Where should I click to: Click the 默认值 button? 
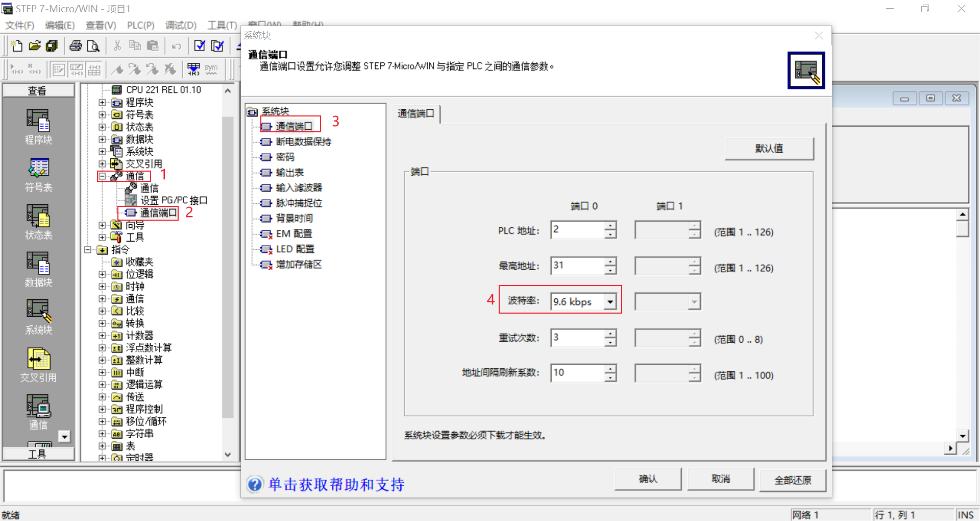(x=769, y=148)
